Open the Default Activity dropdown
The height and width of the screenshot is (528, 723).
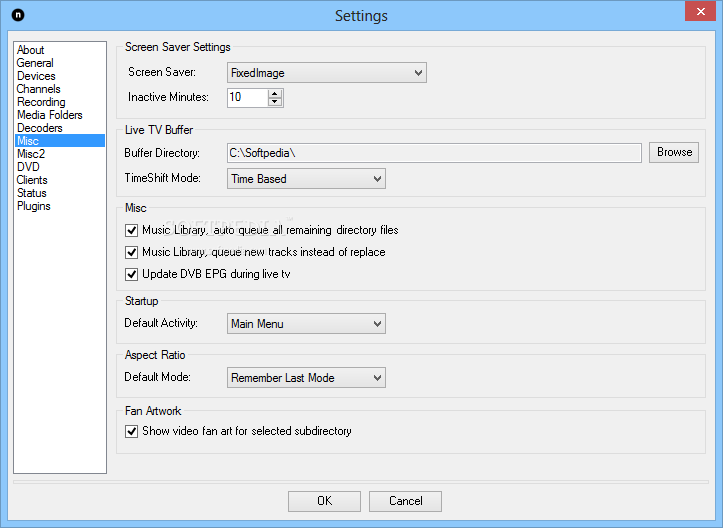coord(306,324)
